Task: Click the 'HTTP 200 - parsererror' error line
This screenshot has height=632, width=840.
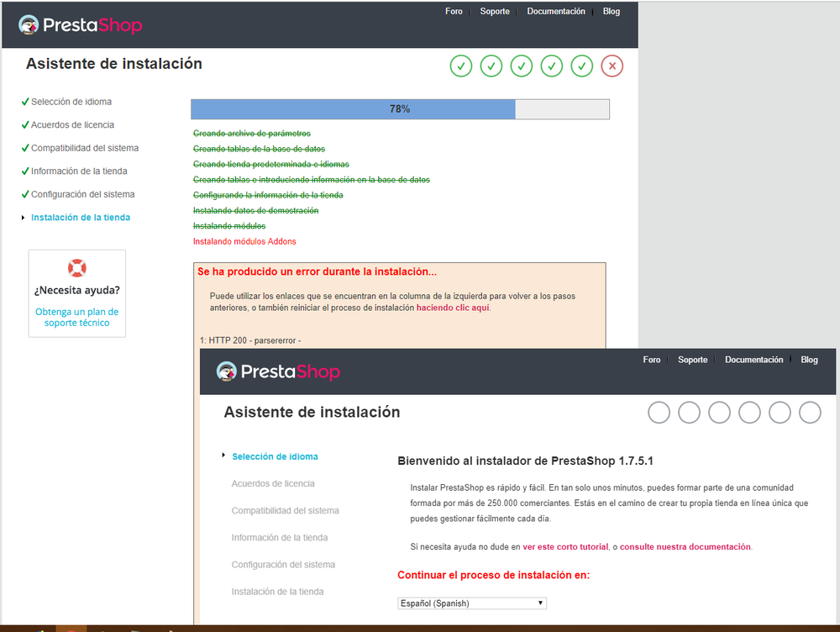Action: tap(250, 340)
